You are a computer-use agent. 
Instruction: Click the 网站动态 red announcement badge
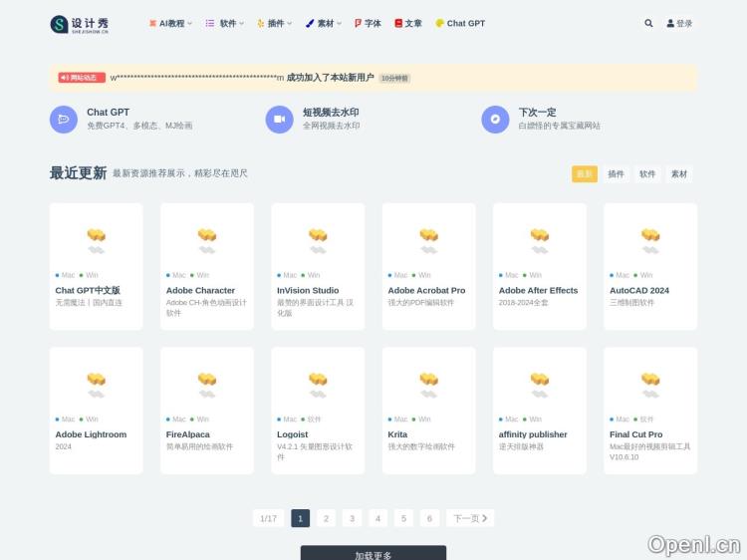point(82,78)
